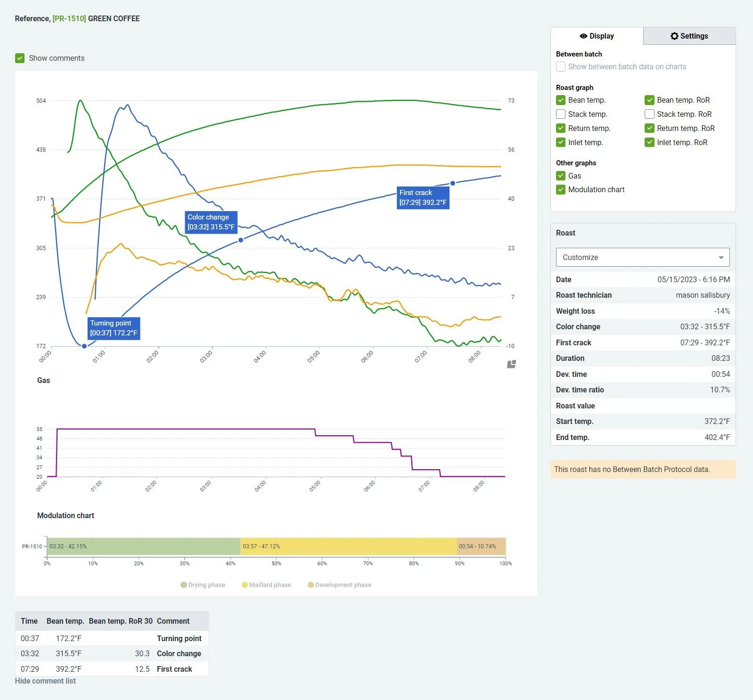Toggle Inlet temp. RoR checkbox
753x700 pixels.
649,142
